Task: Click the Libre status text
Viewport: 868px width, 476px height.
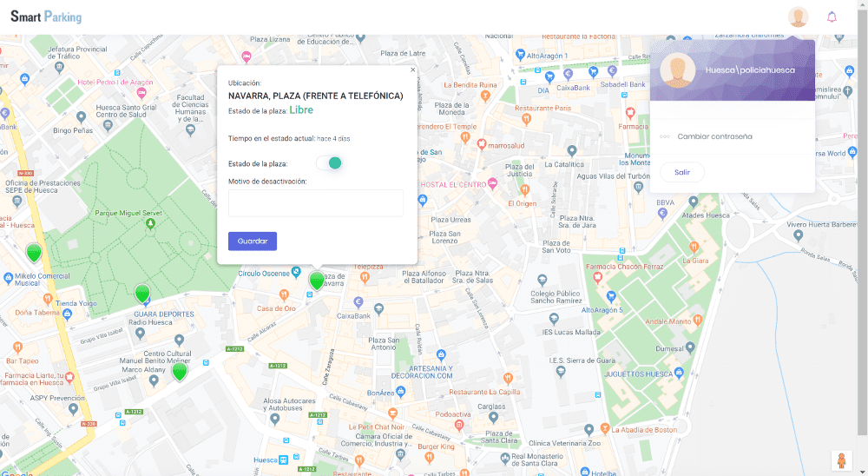Action: pos(301,109)
